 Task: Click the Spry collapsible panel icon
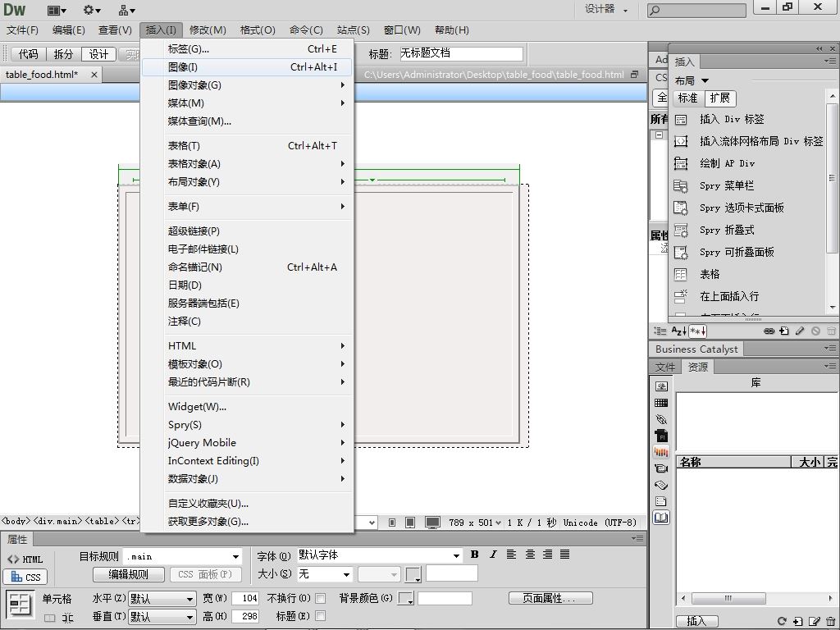click(680, 253)
